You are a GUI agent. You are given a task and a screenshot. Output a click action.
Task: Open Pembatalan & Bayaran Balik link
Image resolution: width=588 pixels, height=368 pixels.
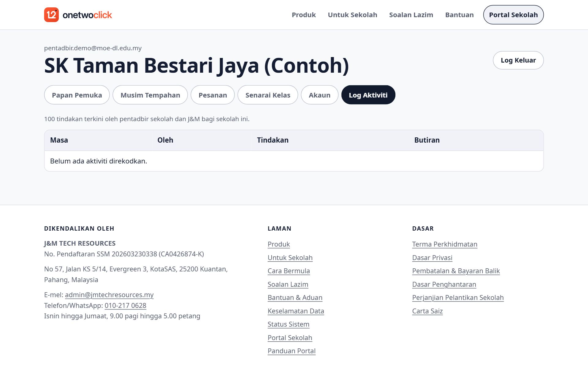456,271
